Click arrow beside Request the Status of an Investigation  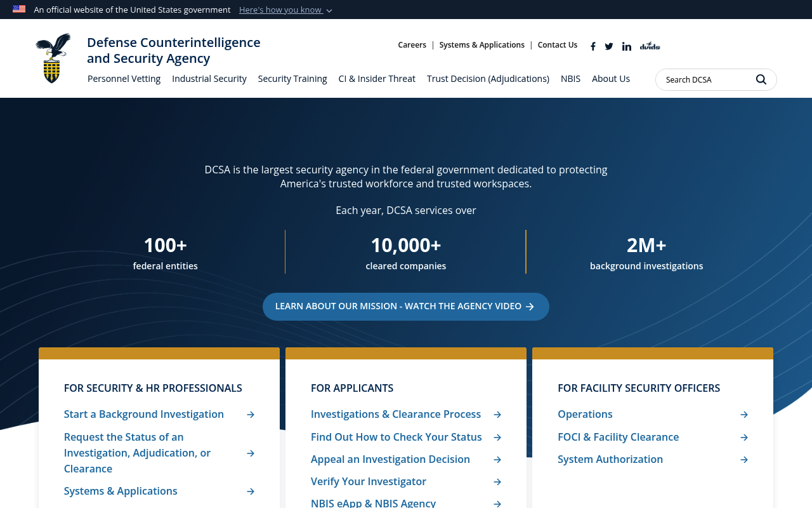coord(251,453)
